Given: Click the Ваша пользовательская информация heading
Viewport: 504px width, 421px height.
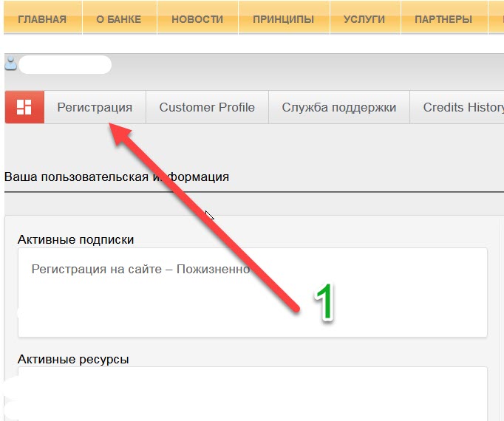Looking at the screenshot, I should (117, 177).
